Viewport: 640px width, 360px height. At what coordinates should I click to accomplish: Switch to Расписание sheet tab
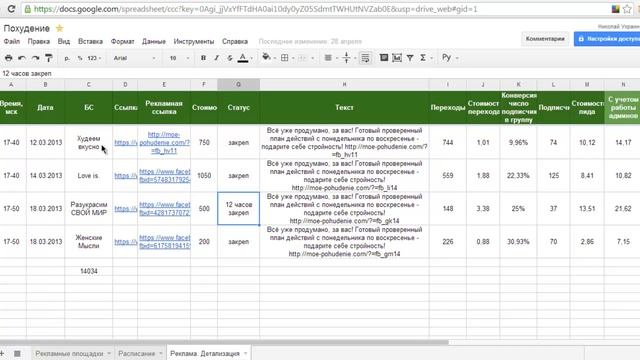point(136,353)
